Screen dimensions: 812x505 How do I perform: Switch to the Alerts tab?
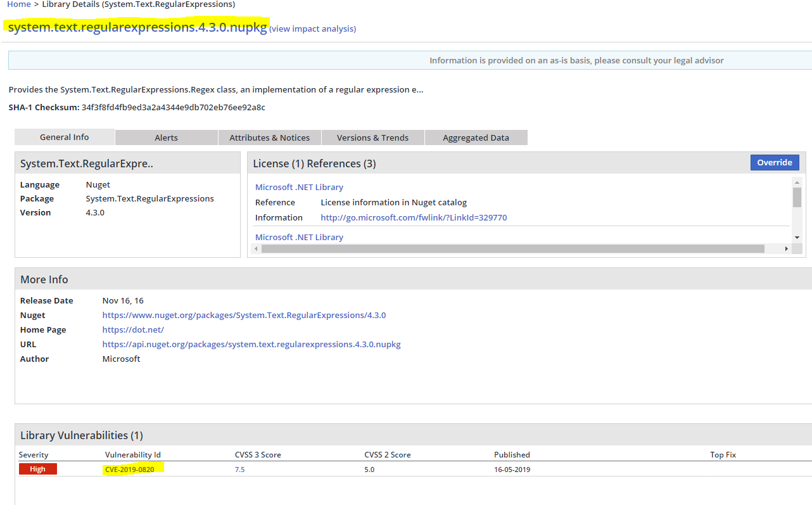pos(166,137)
